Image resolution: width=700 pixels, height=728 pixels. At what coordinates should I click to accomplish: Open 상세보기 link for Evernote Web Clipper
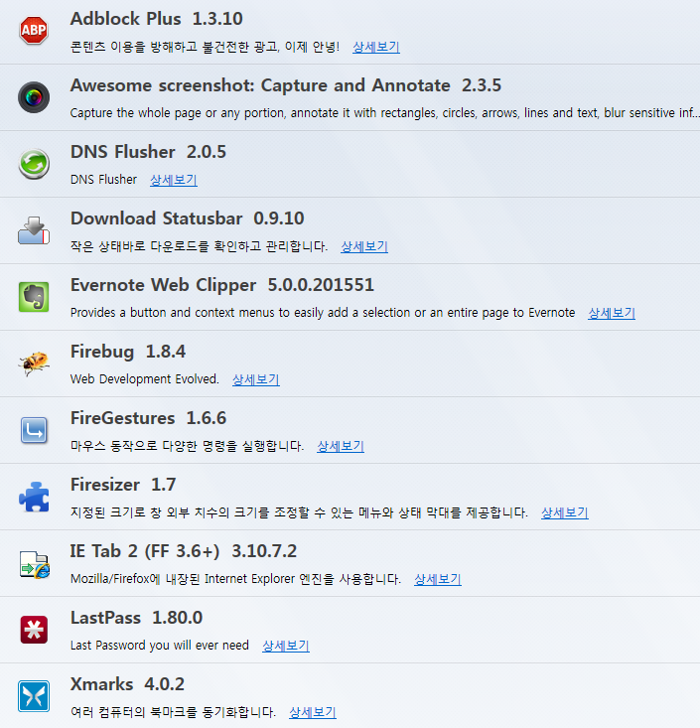coord(612,313)
